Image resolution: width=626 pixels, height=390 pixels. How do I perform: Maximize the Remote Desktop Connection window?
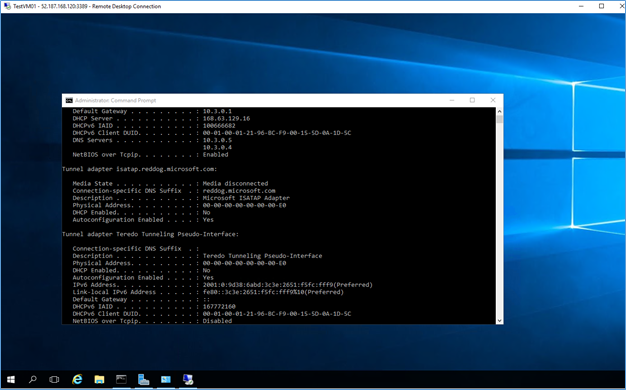[601, 6]
